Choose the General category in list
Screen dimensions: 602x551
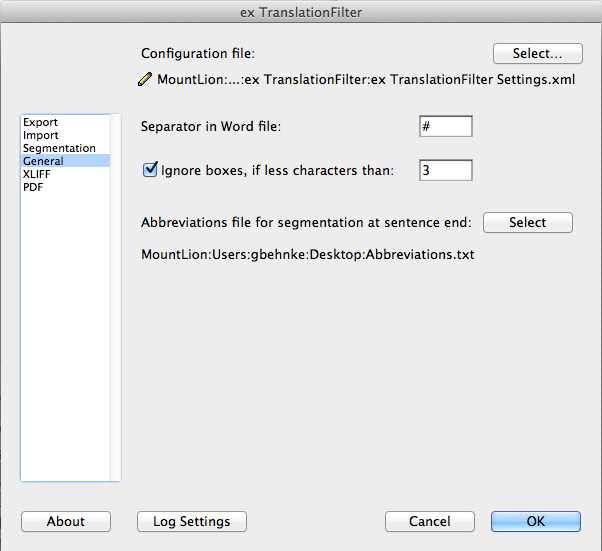(x=65, y=161)
